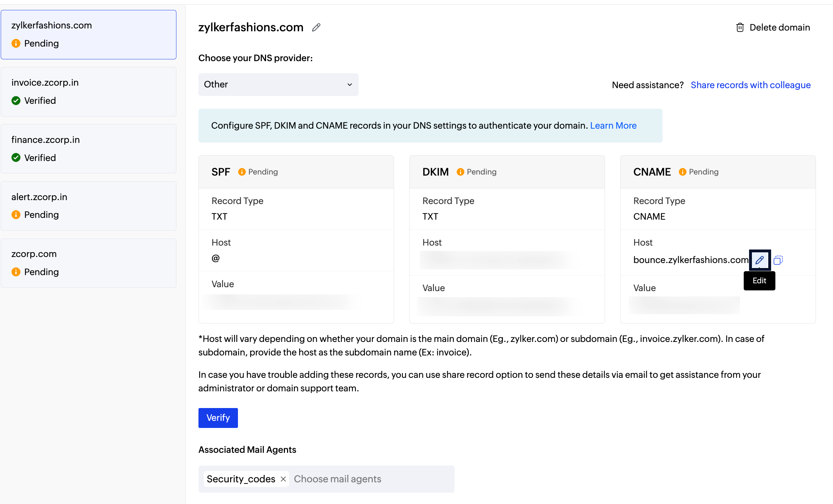The height and width of the screenshot is (504, 833).
Task: Remove Security_codes mail agent tag
Action: click(x=283, y=479)
